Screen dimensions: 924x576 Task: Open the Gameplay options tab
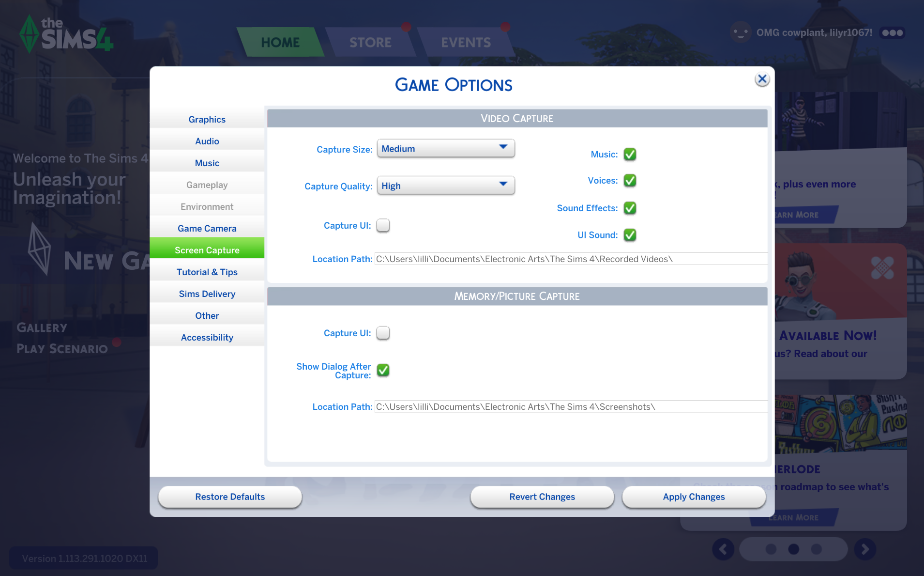[207, 185]
